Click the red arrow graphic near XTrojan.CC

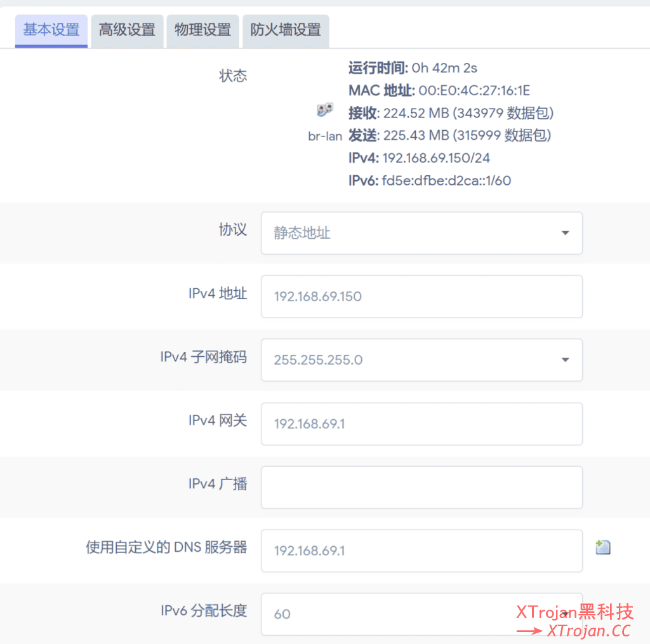529,631
